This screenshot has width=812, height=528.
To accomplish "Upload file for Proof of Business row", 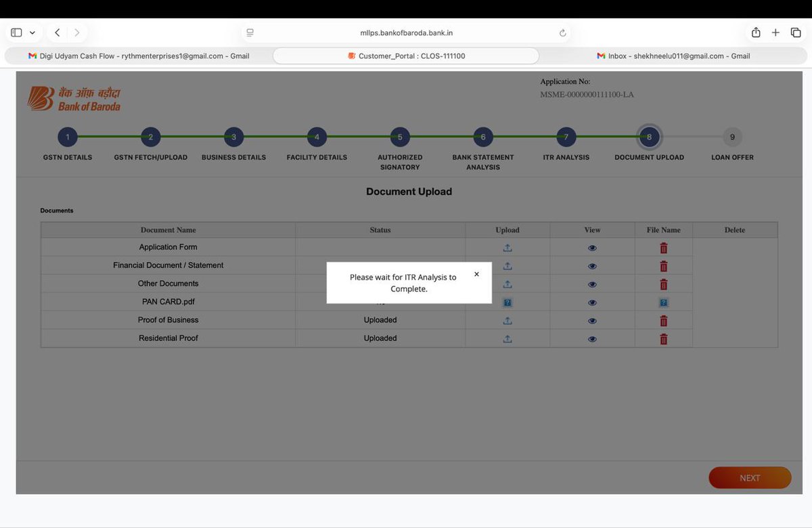I will coord(507,321).
